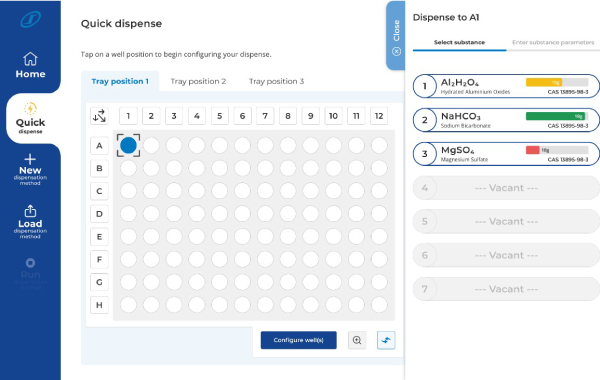This screenshot has height=380, width=600.
Task: Open Enter substance parameters tab
Action: click(553, 42)
